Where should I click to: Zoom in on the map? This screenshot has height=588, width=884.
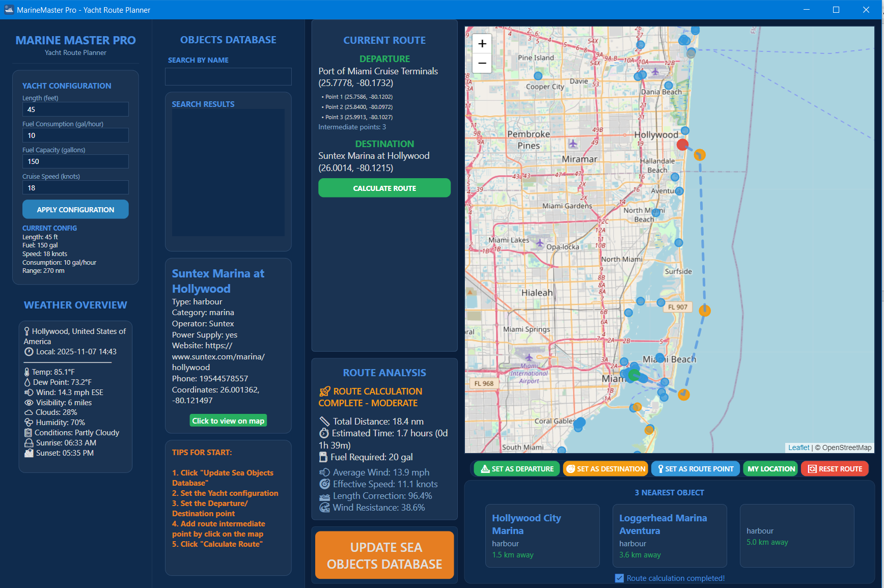coord(482,44)
